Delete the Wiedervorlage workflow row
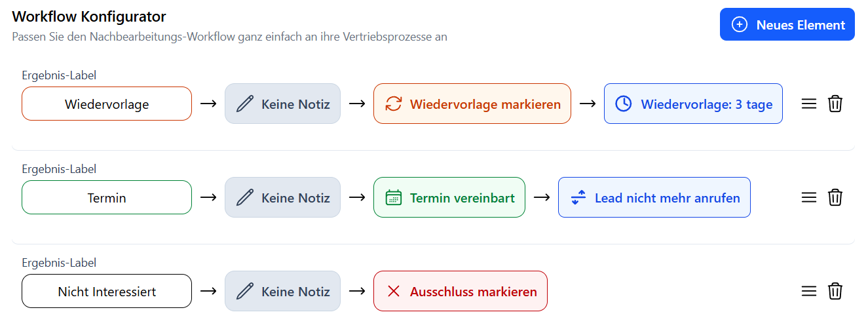 [835, 104]
